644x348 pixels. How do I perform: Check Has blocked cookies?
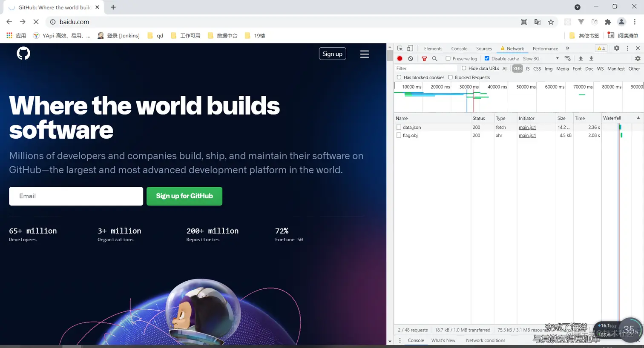pyautogui.click(x=399, y=77)
